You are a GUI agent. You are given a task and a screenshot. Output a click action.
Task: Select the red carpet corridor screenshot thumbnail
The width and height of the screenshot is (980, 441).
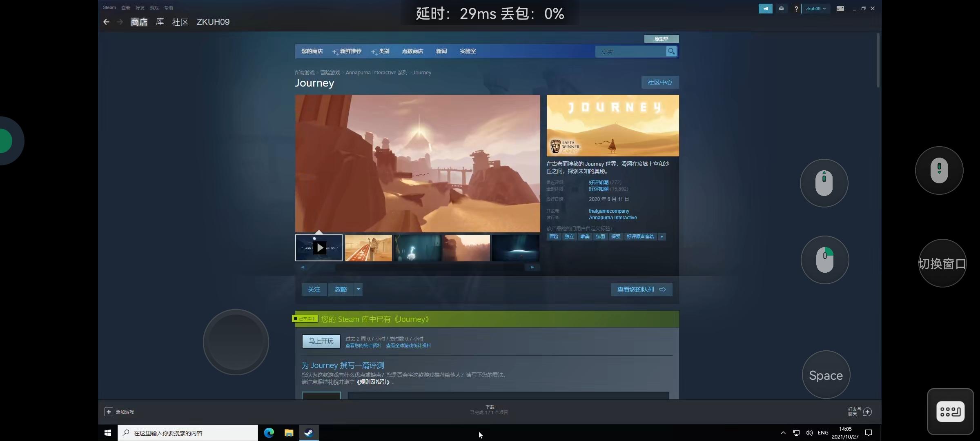click(x=368, y=248)
